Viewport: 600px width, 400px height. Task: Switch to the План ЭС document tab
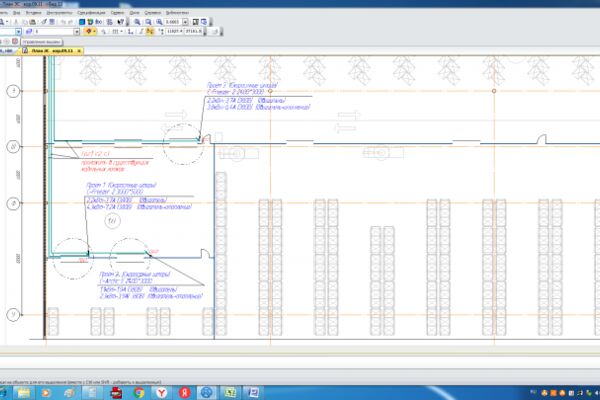pyautogui.click(x=50, y=51)
